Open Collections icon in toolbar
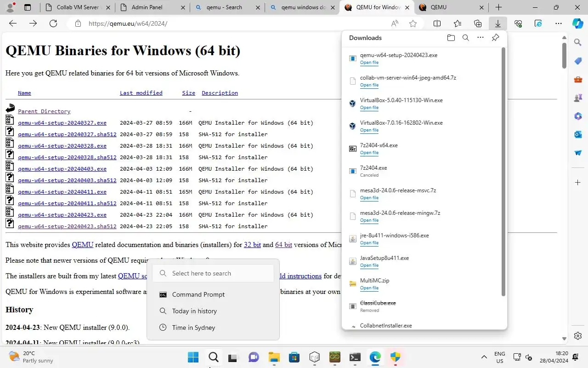This screenshot has width=588, height=368. [478, 23]
